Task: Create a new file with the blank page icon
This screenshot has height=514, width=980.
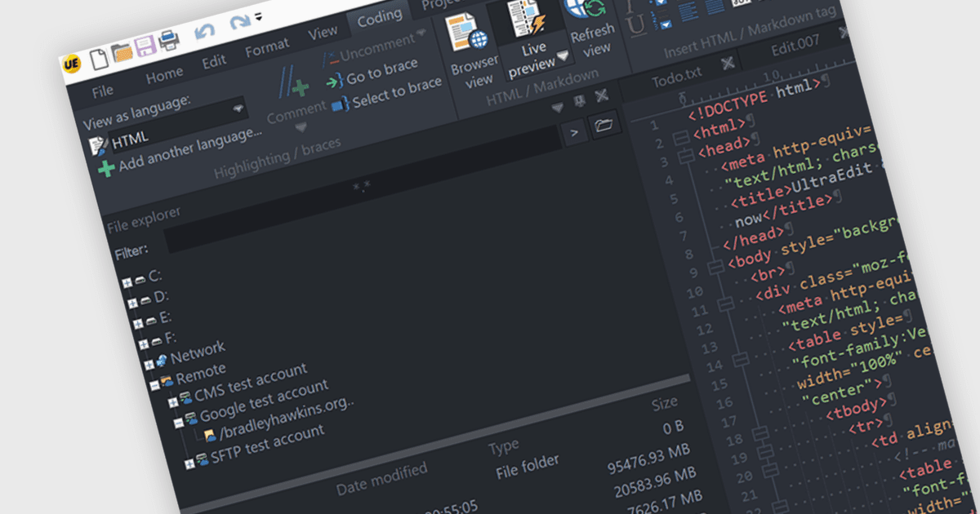Action: [x=99, y=58]
